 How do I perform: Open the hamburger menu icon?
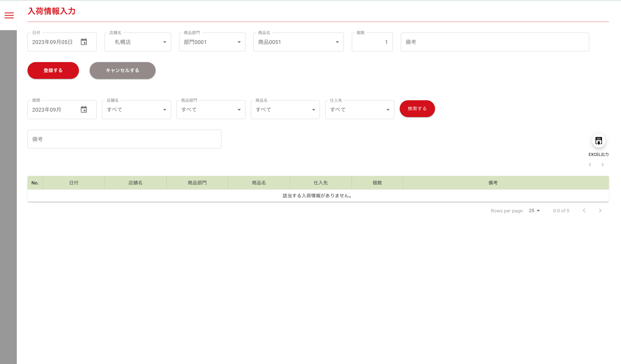tap(9, 15)
